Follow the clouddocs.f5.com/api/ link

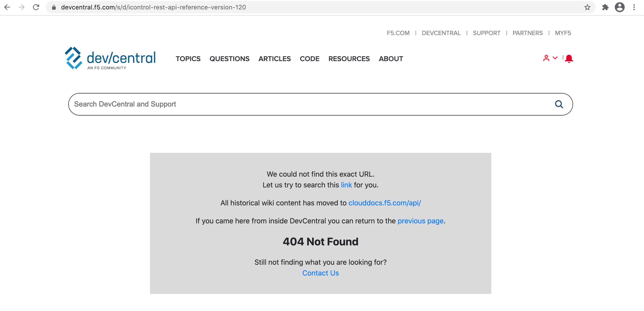(384, 203)
